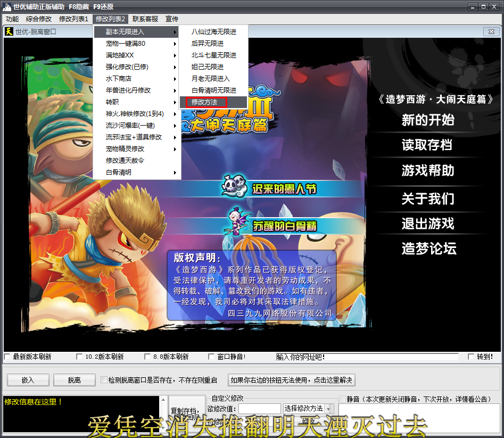Expand the 宠物一键满80 submenu arrow

pyautogui.click(x=175, y=44)
